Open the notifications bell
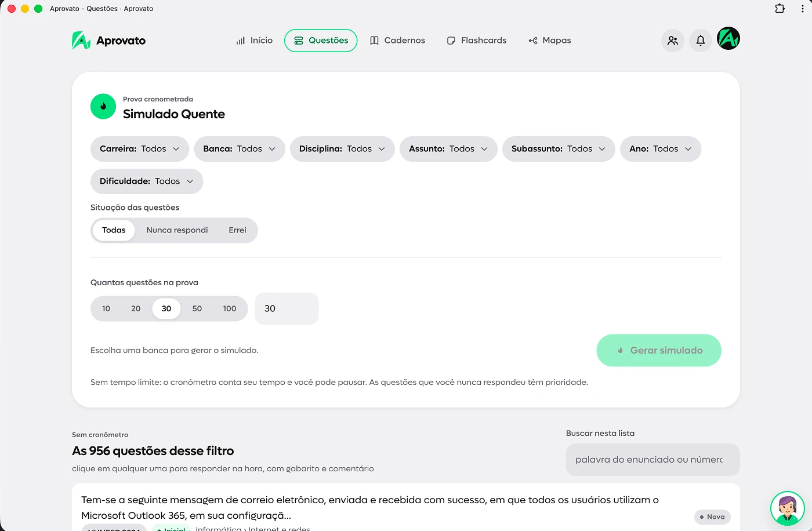This screenshot has width=812, height=531. coord(701,41)
